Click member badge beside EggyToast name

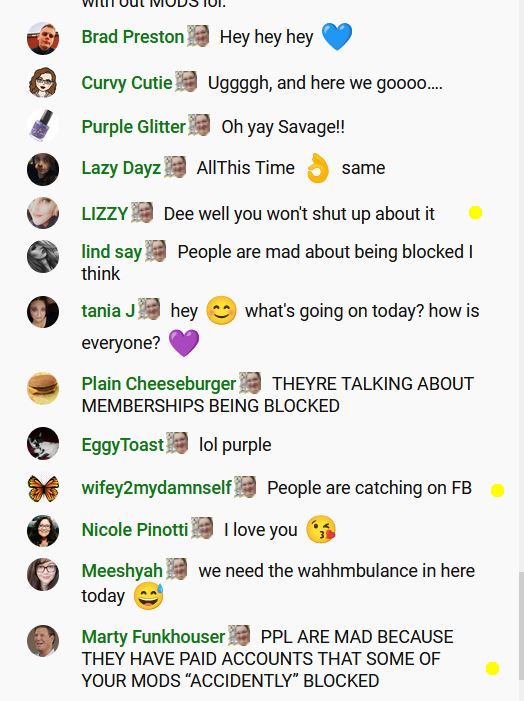177,443
